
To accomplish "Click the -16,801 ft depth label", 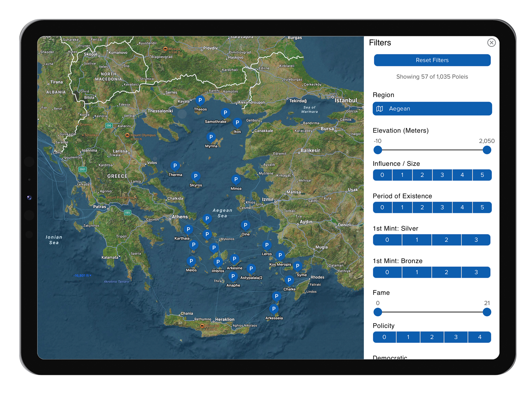I will click(x=82, y=276).
